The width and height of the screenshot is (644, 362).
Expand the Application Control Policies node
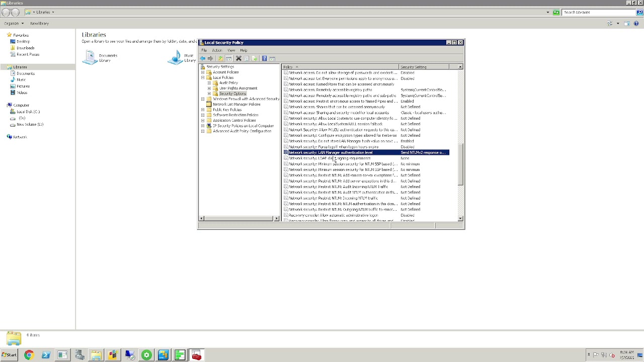tap(203, 121)
